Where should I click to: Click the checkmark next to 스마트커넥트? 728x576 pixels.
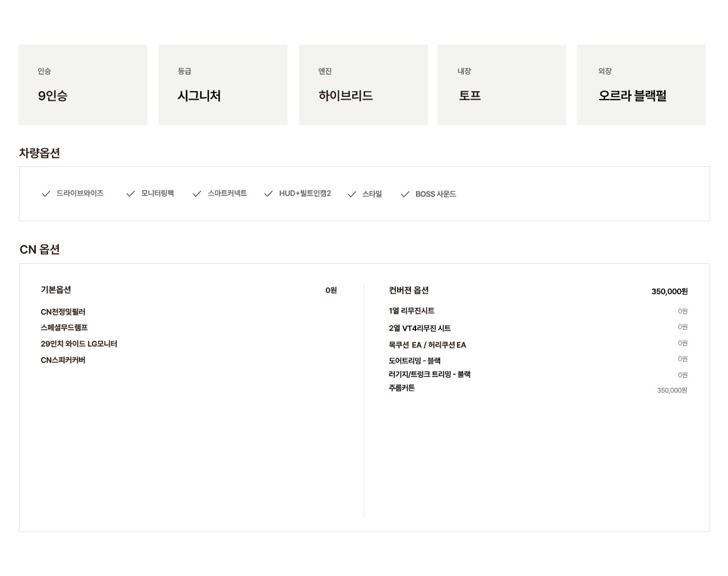(x=197, y=194)
